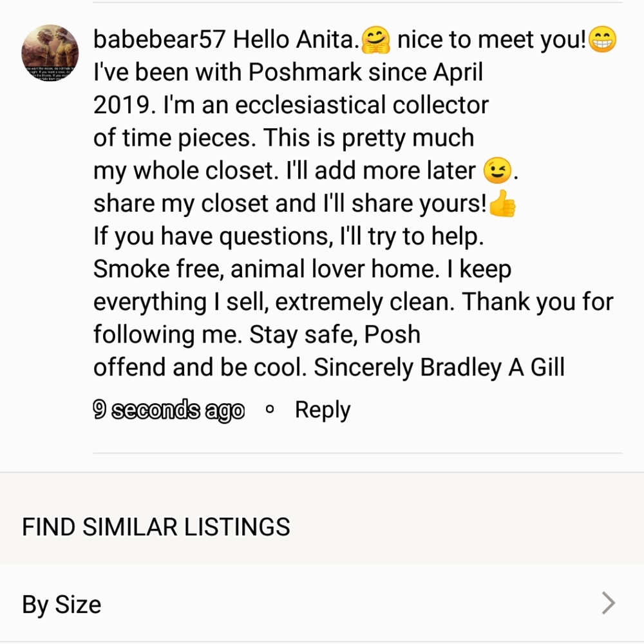Click the grinning face emoji

[603, 41]
